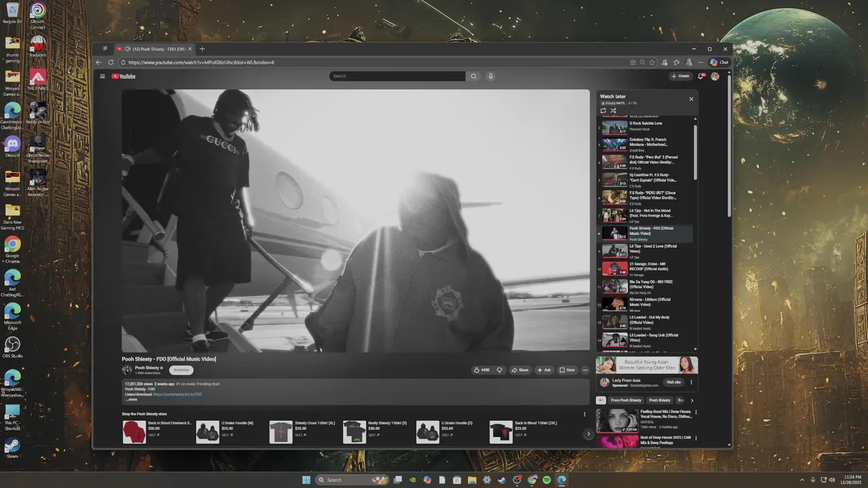Open menu for Feeling Good Mix video
Image resolution: width=868 pixels, height=488 pixels.
[696, 412]
